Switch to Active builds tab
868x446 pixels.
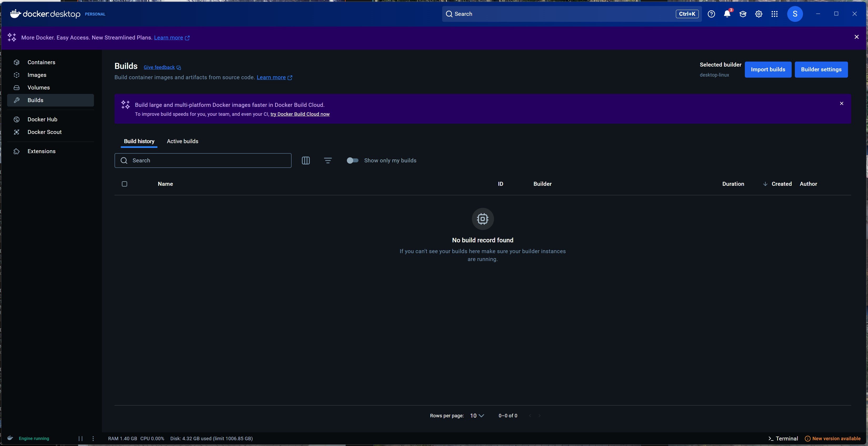[183, 141]
